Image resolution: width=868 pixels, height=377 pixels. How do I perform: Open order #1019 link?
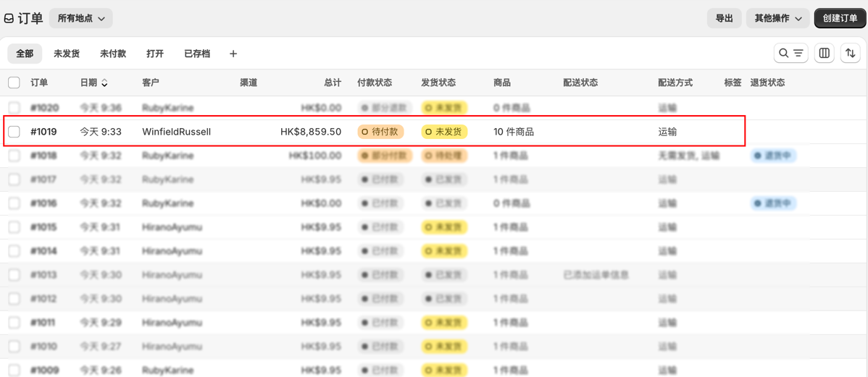tap(43, 132)
